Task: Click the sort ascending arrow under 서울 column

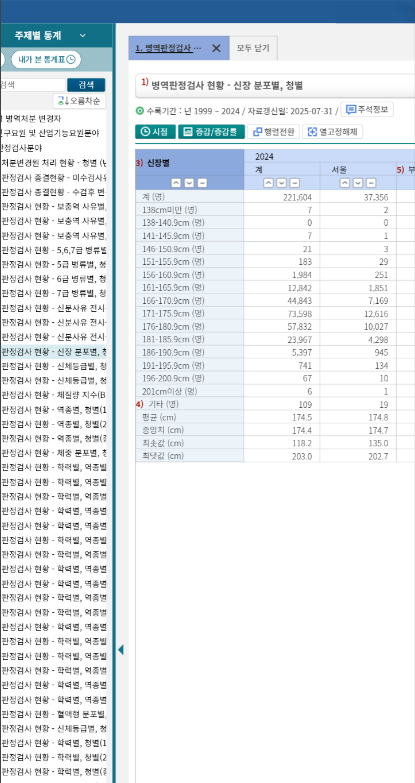Action: (345, 183)
